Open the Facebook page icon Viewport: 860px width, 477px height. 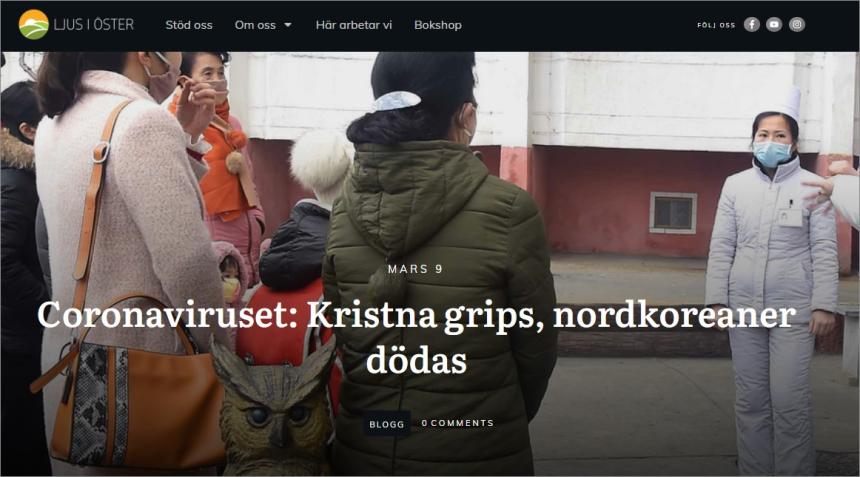pos(751,25)
